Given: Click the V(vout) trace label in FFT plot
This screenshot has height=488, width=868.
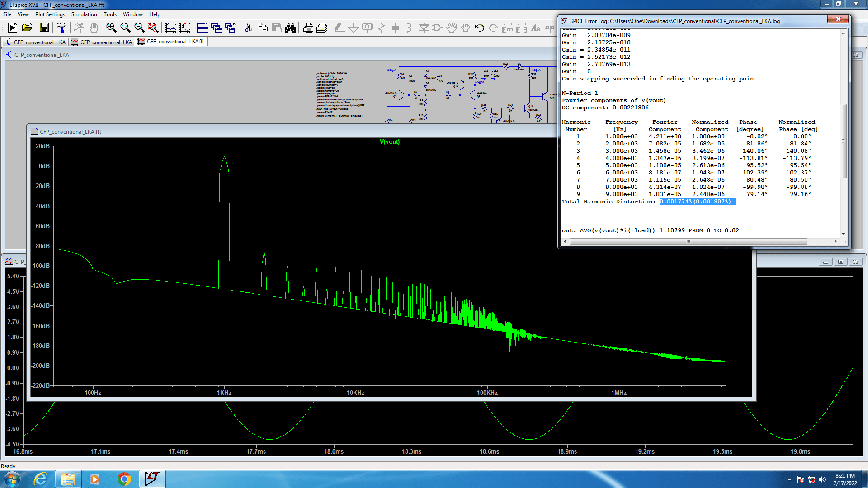Looking at the screenshot, I should (x=390, y=141).
